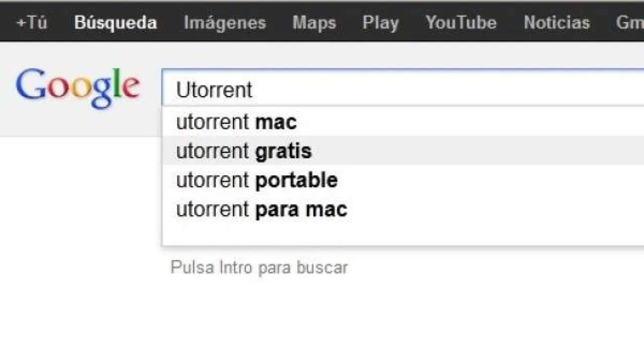Select Búsqueda in the top bar
This screenshot has width=644, height=362.
[x=115, y=23]
